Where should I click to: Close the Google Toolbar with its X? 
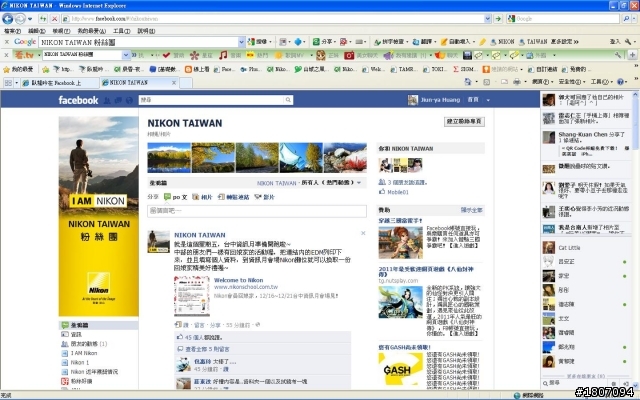(7, 42)
